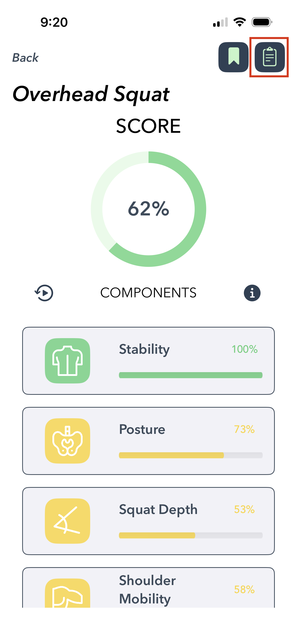Open the Squat Depth component label
The height and width of the screenshot is (644, 297).
click(158, 509)
